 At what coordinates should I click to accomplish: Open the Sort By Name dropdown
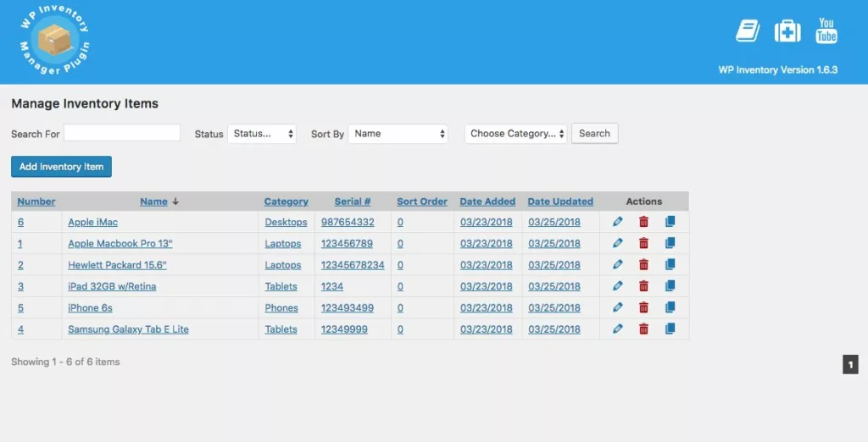pyautogui.click(x=398, y=134)
